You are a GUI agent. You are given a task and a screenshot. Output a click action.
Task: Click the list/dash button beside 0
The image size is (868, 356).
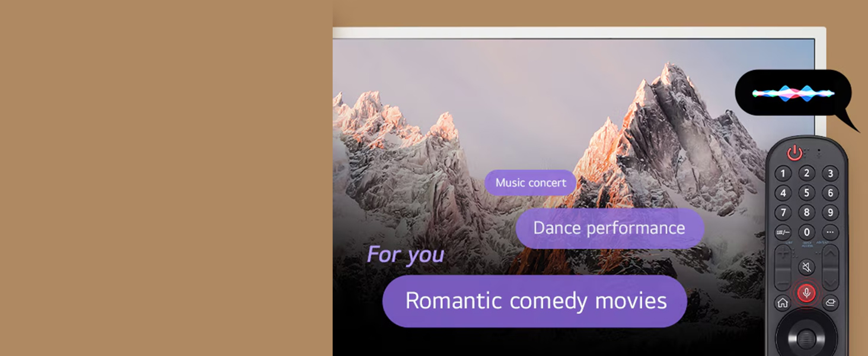click(783, 233)
